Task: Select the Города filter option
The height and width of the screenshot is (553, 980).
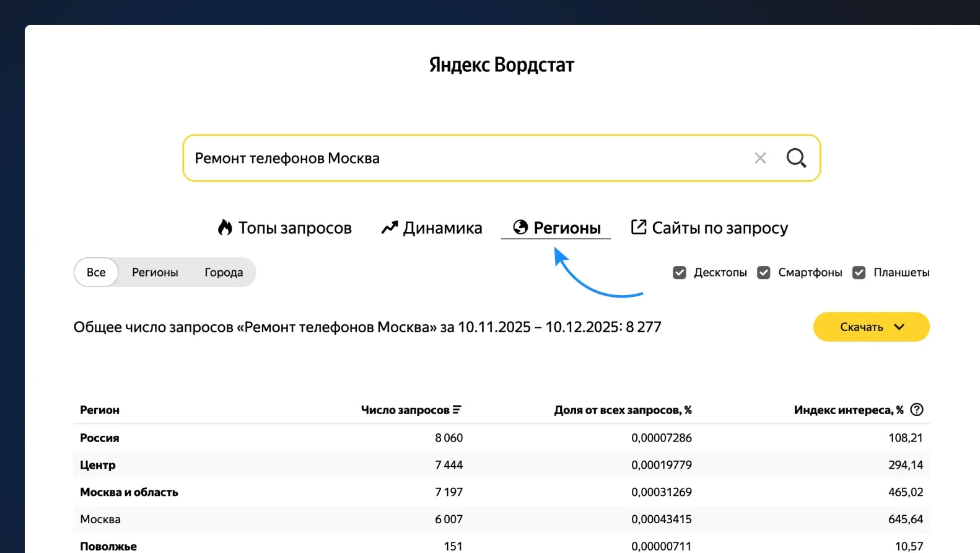Action: [224, 272]
